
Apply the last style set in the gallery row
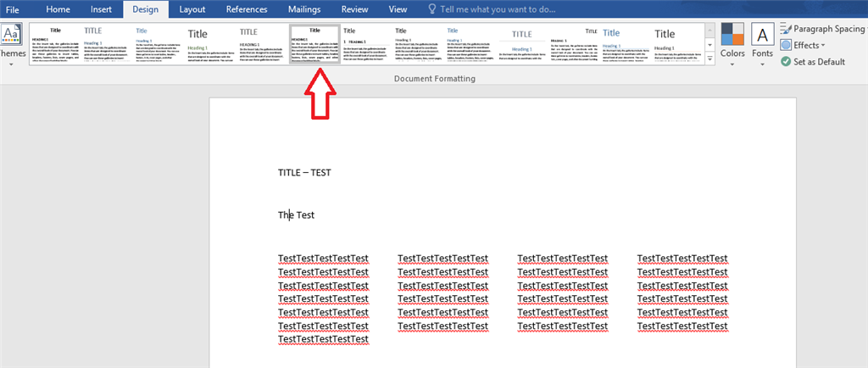pos(678,44)
